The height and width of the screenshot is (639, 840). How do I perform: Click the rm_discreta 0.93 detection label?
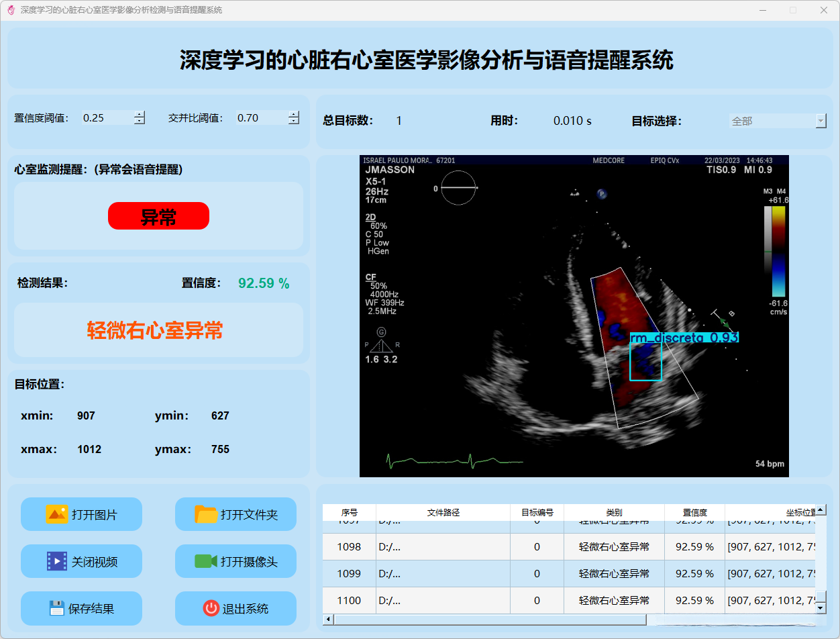[x=684, y=338]
